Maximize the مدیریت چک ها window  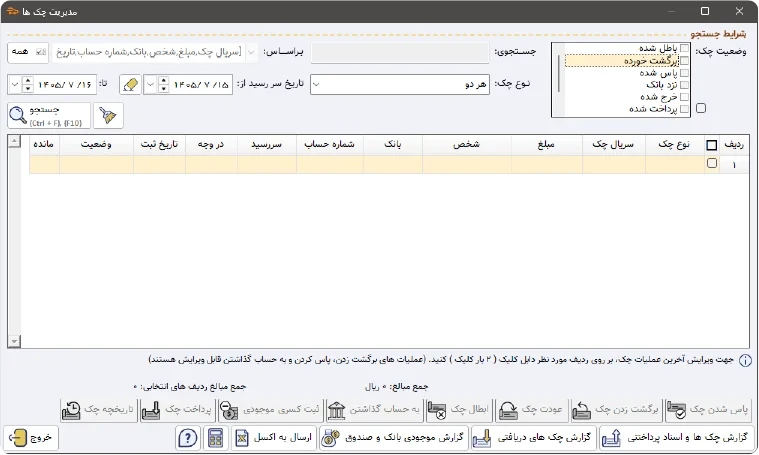[705, 11]
